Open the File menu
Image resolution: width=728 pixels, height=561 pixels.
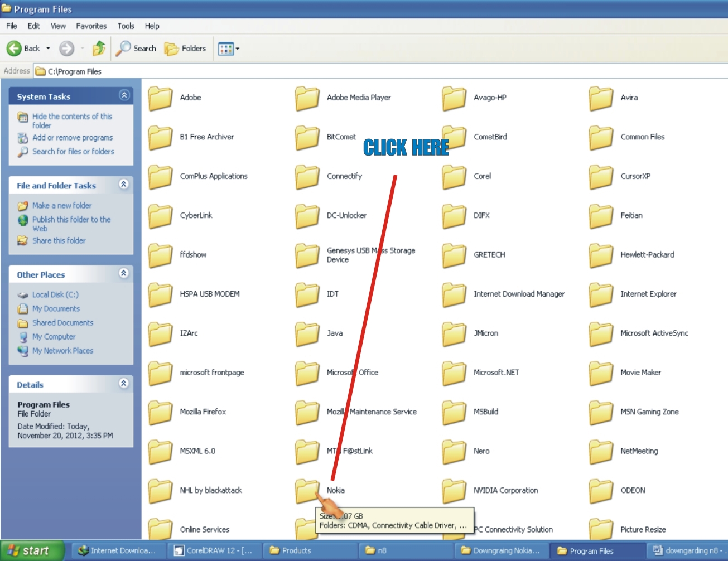coord(12,26)
